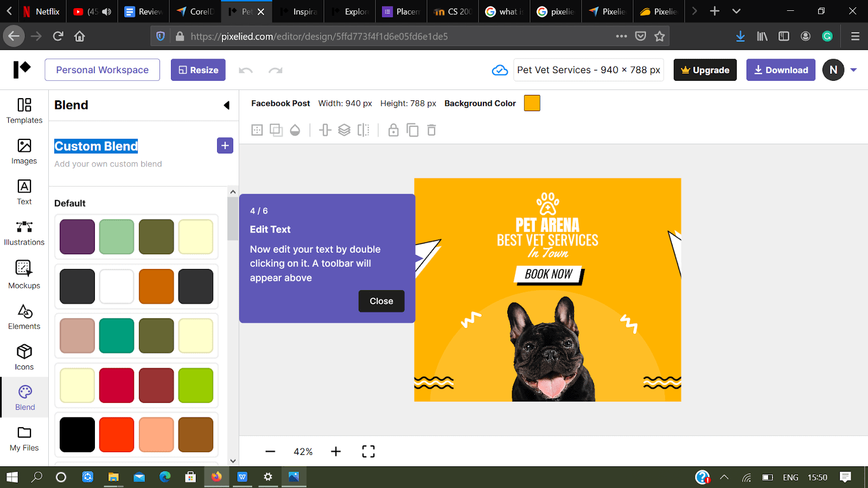Add a custom blend with plus button
This screenshot has width=868, height=488.
225,145
